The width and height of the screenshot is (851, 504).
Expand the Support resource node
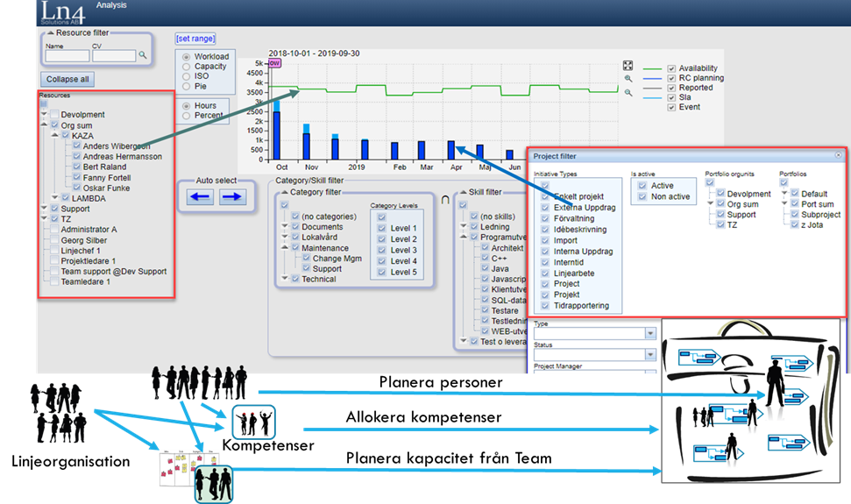[x=44, y=209]
